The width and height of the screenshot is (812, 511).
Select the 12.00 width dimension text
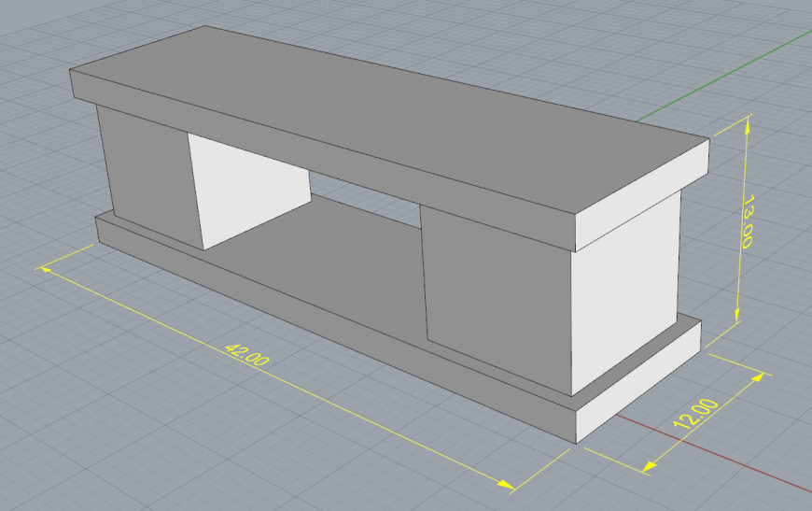pos(695,414)
